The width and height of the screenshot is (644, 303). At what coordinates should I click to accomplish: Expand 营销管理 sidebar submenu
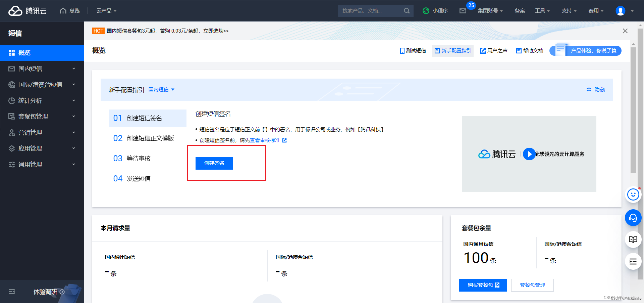(x=74, y=132)
